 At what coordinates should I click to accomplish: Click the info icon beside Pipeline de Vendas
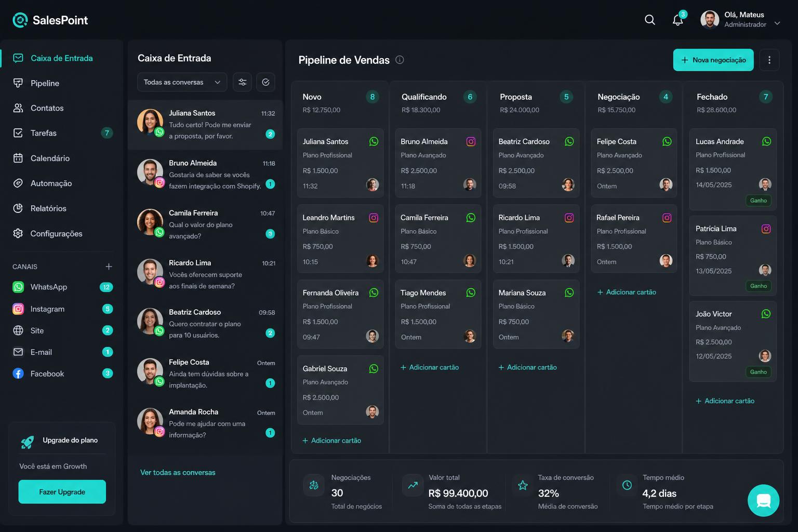[400, 60]
